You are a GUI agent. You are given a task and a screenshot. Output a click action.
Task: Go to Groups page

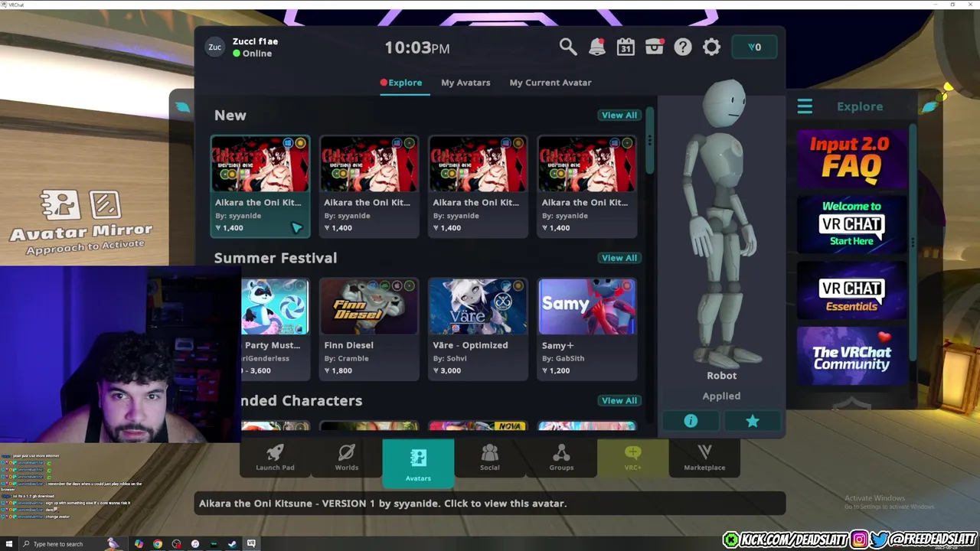point(561,458)
